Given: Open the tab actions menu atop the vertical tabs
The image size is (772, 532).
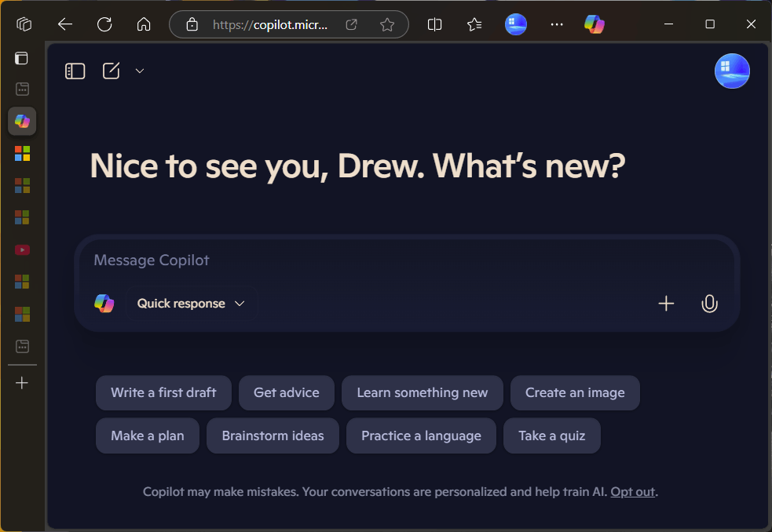Looking at the screenshot, I should tap(22, 58).
